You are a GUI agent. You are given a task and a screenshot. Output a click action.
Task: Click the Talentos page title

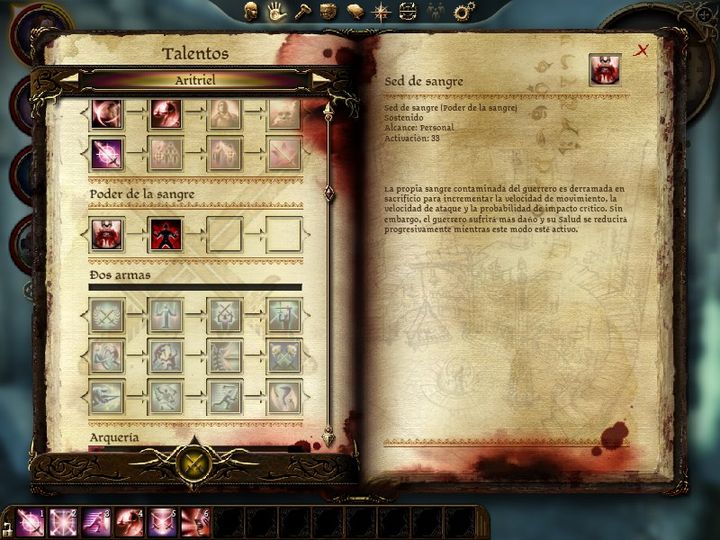tap(195, 54)
